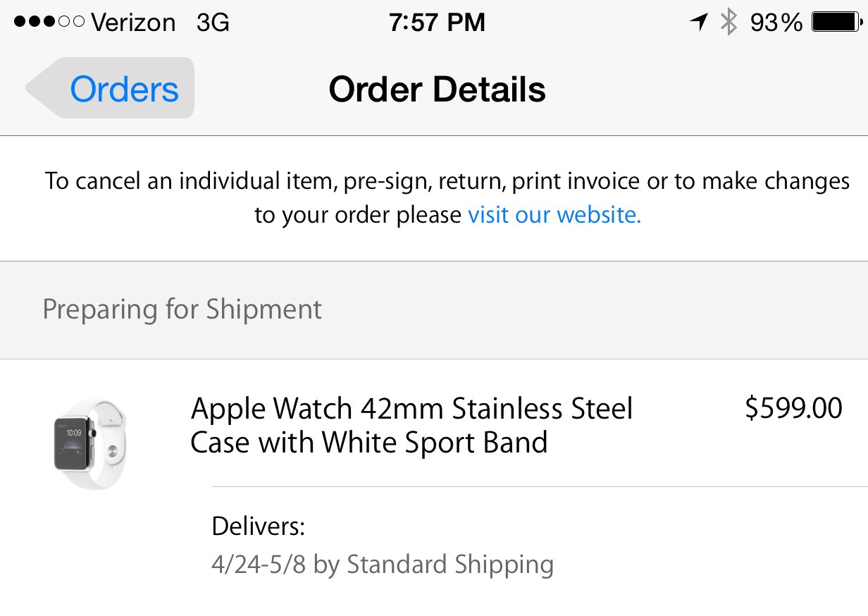Tap the 93% battery percentage
This screenshot has width=868, height=616.
click(x=776, y=23)
